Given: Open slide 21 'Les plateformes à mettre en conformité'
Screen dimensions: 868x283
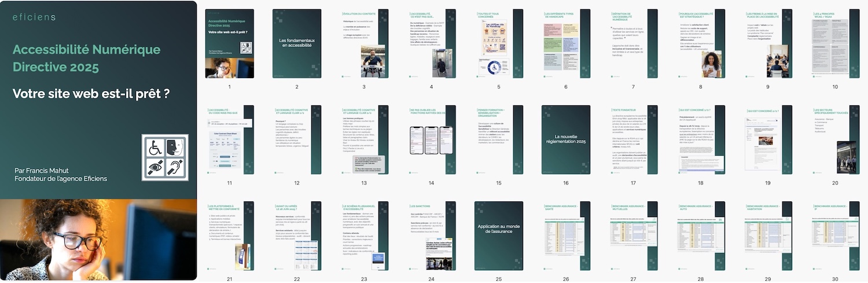Looking at the screenshot, I should (229, 236).
